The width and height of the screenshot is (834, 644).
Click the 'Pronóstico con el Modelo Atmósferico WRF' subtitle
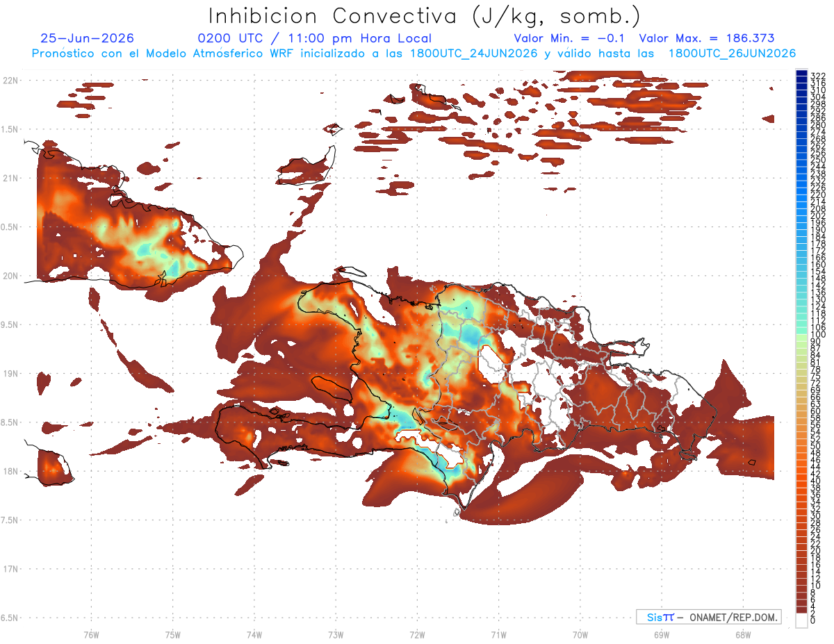coord(164,53)
